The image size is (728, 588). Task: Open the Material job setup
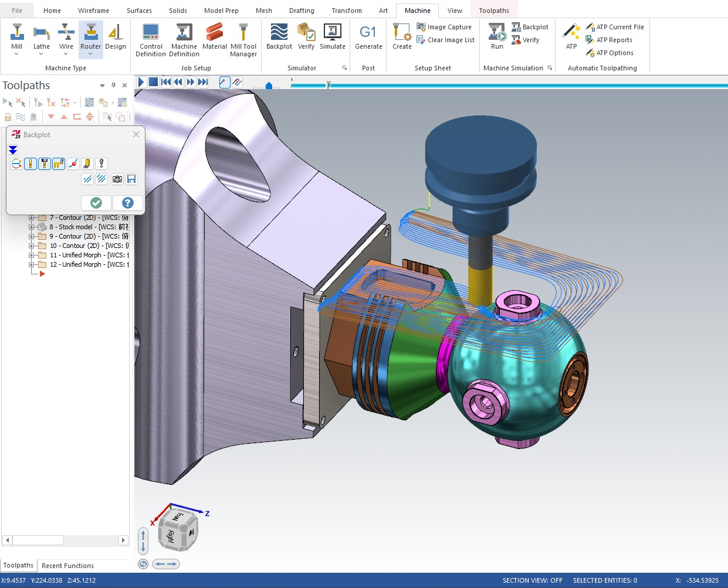[215, 36]
